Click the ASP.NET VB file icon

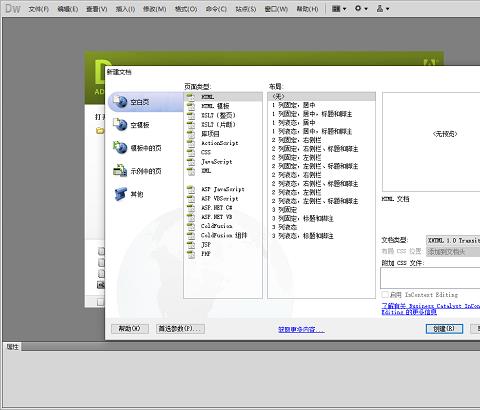click(x=191, y=217)
